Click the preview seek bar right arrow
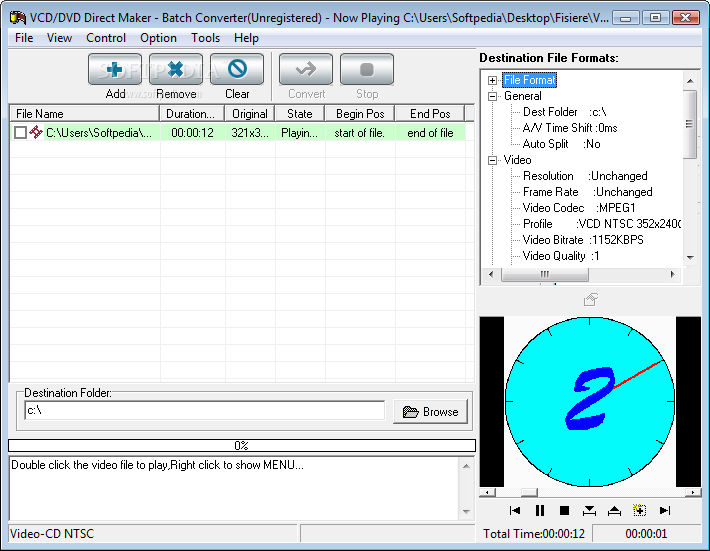The image size is (710, 551). (693, 492)
